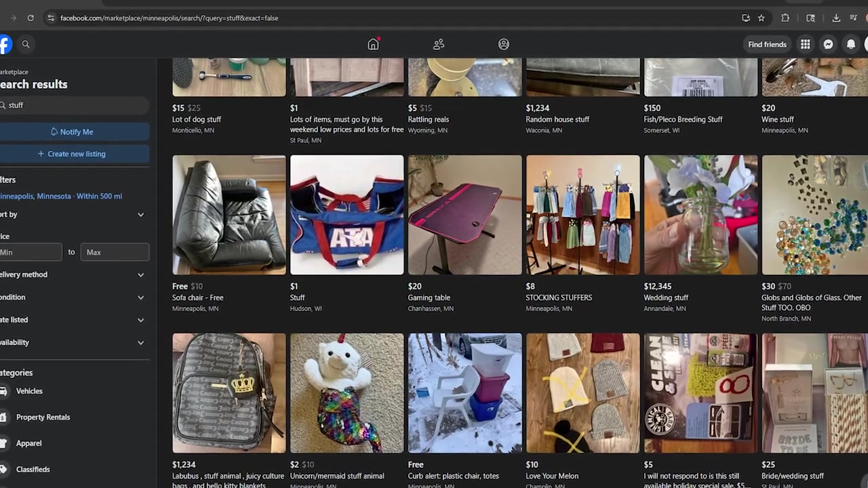
Task: Click the Find friends button
Action: 767,44
